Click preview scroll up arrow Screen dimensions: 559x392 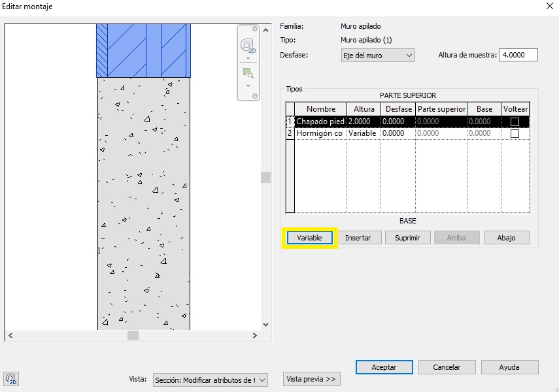click(265, 30)
